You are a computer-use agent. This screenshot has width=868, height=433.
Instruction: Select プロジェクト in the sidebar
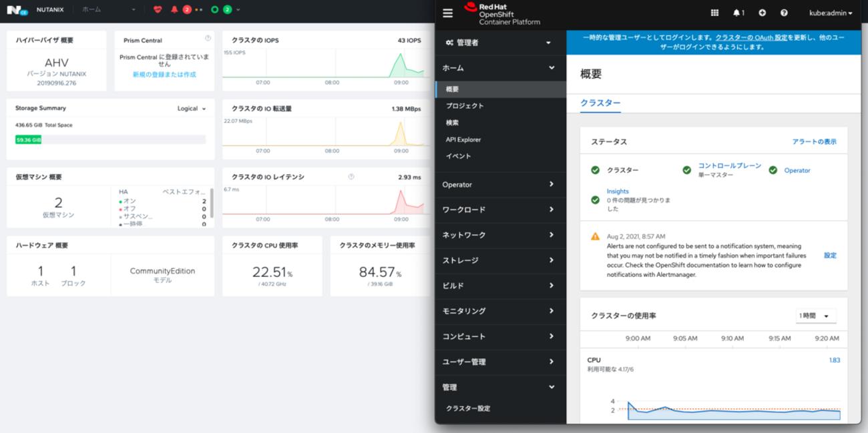(500, 106)
